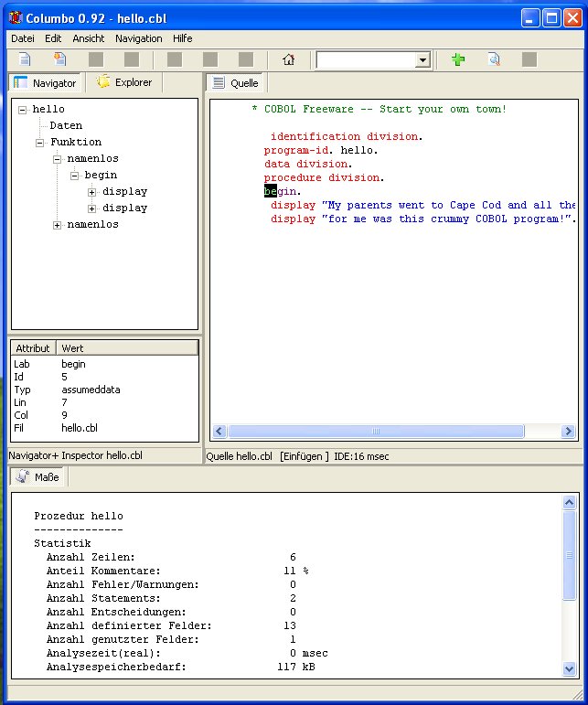Collapse the hello root tree node

[23, 110]
